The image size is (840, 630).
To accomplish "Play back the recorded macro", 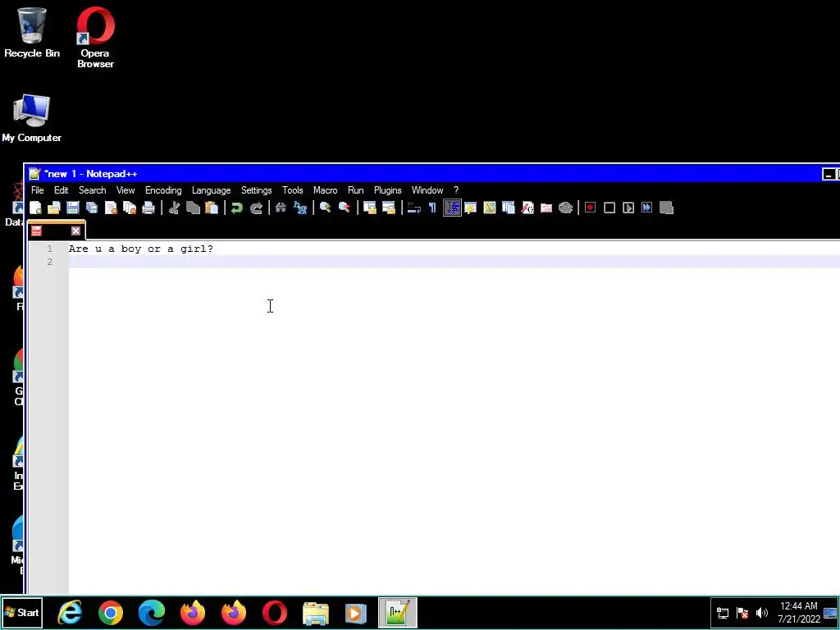I will 628,208.
